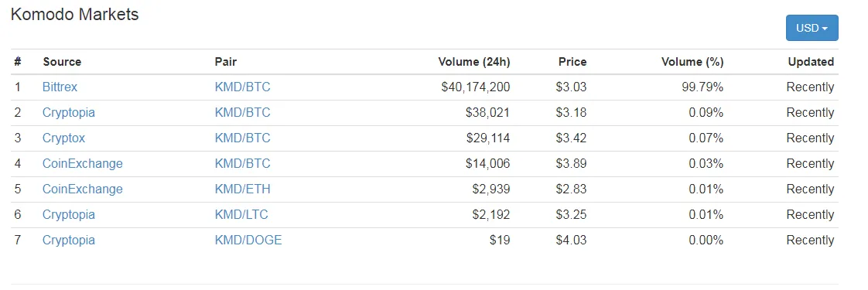Open the KMD/DOGE pair link
This screenshot has width=868, height=290.
point(248,240)
